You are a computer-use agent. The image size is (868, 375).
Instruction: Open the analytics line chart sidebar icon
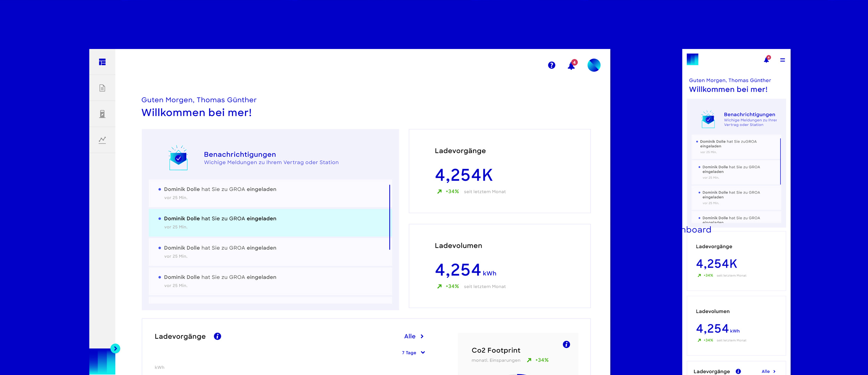pyautogui.click(x=102, y=140)
